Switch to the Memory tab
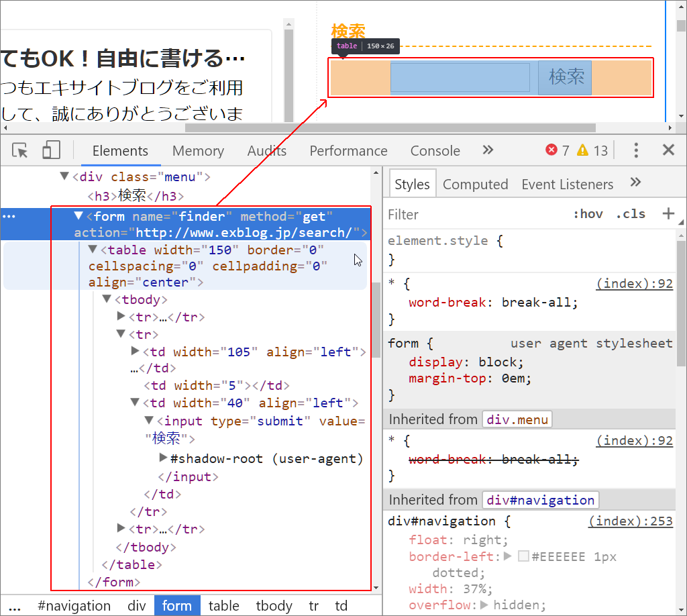This screenshot has height=616, width=687. click(198, 151)
